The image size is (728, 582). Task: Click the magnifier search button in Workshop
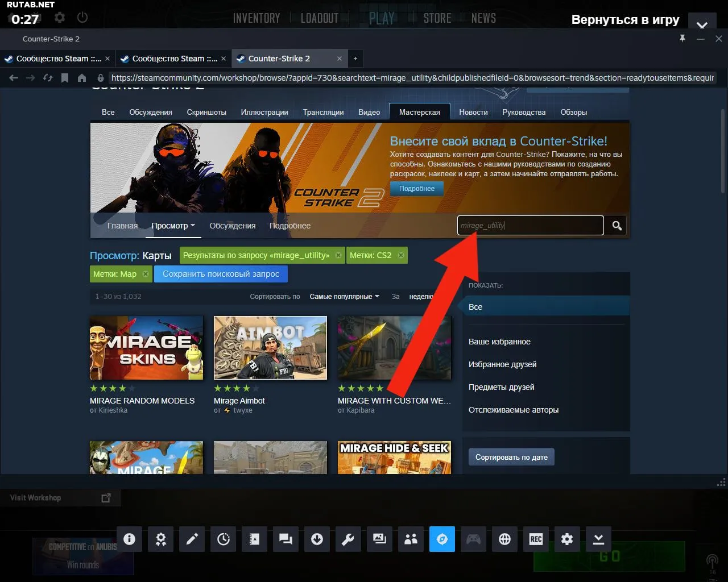(x=617, y=226)
